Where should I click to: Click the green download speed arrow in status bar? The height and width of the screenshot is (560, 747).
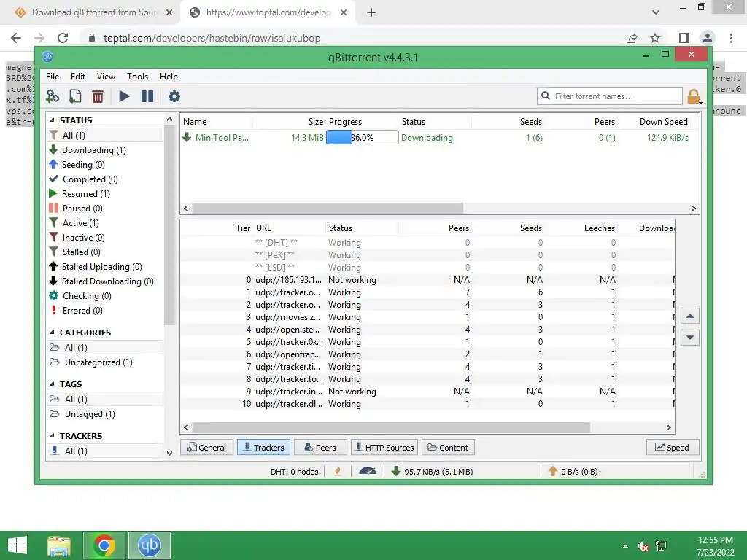(x=395, y=472)
